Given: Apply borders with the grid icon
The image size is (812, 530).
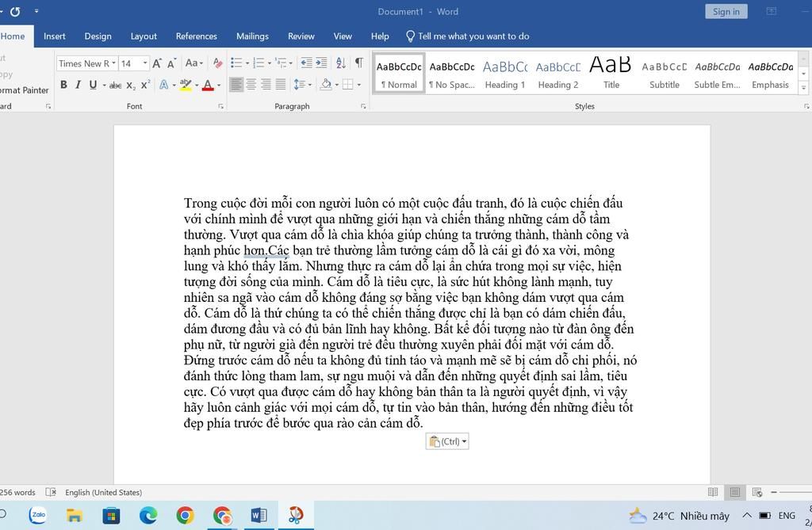Looking at the screenshot, I should coord(347,84).
